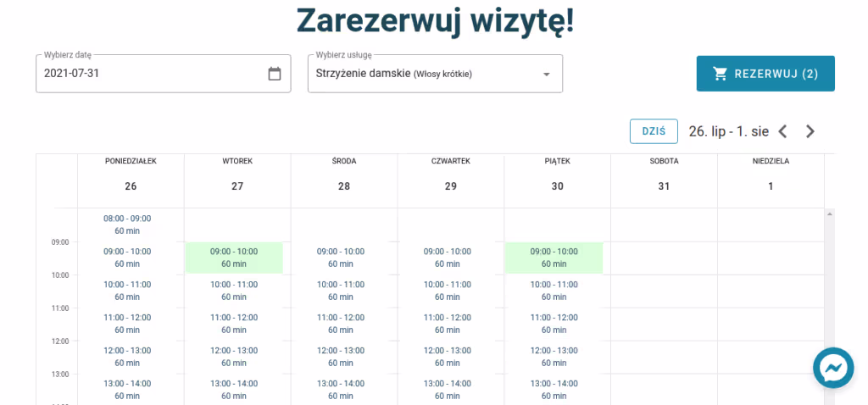This screenshot has height=405, width=868.
Task: Click the PIĄTEK 30 day header
Action: click(x=558, y=180)
